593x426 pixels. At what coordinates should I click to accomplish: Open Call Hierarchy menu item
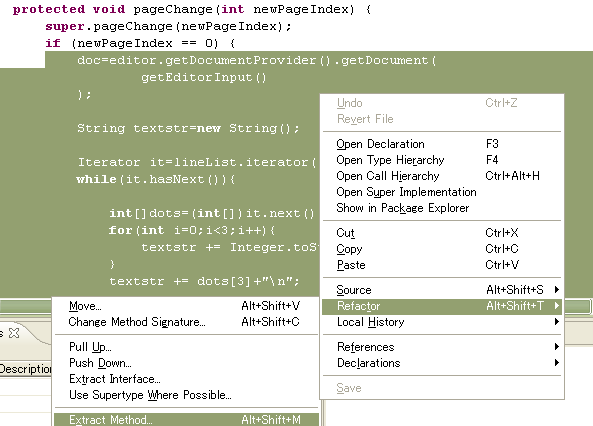point(442,176)
